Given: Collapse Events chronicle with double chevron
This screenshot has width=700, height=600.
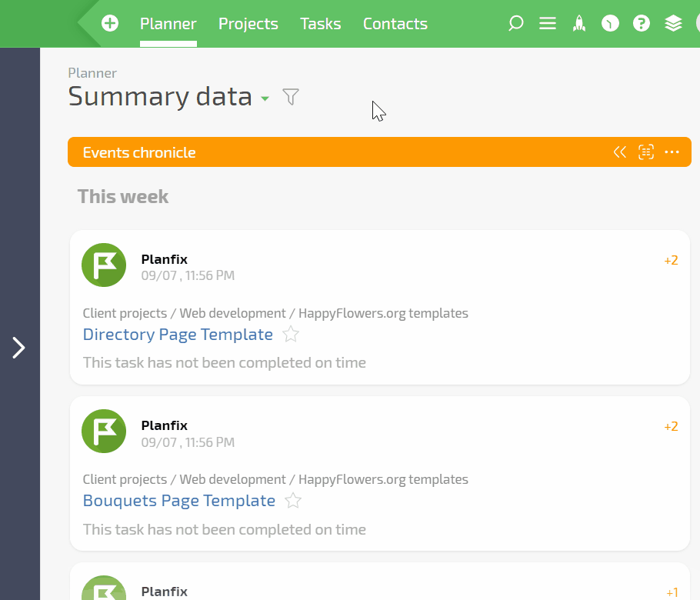Looking at the screenshot, I should pyautogui.click(x=619, y=152).
